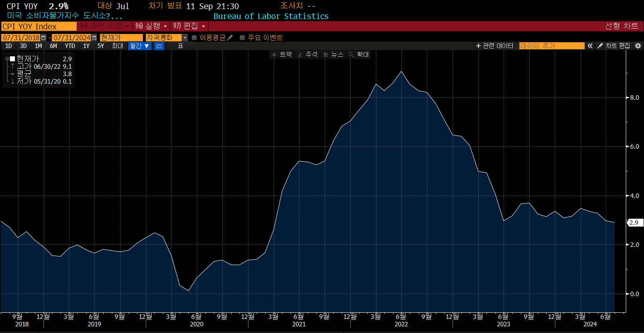644x333 pixels.
Task: Select the 최대 max range tab
Action: [x=118, y=46]
